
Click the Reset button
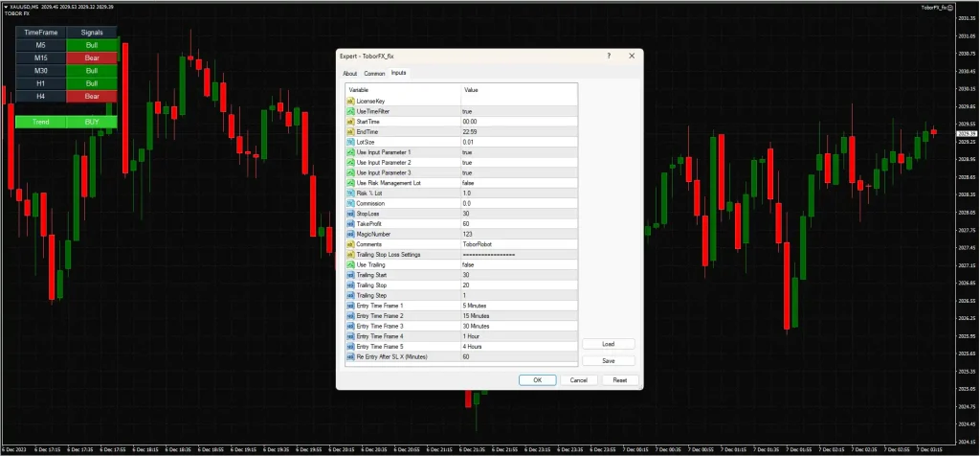pyautogui.click(x=620, y=379)
